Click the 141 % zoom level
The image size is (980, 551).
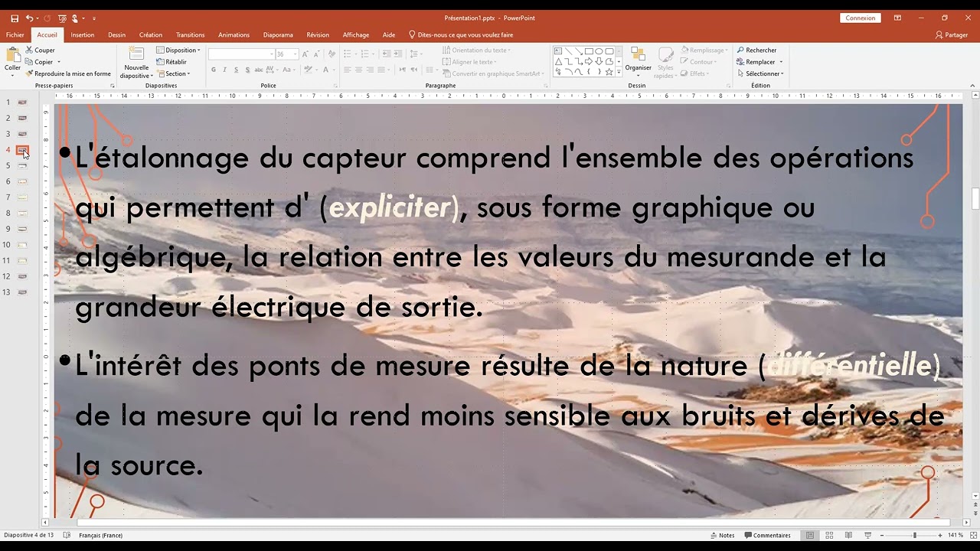[955, 535]
